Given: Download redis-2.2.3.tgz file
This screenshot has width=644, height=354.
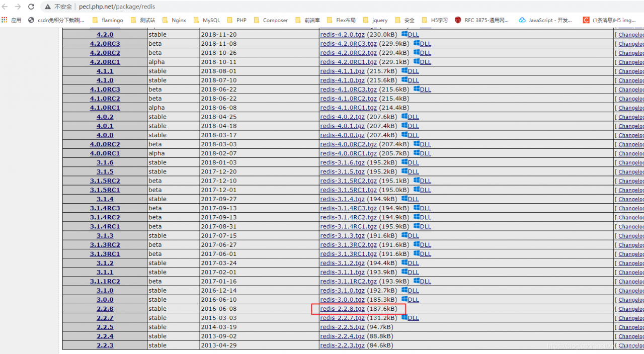Looking at the screenshot, I should (x=342, y=345).
